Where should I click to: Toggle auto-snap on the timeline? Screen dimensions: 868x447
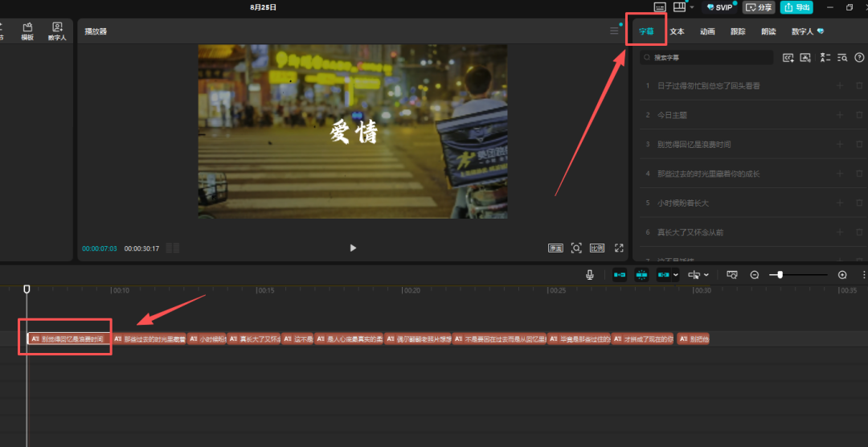click(641, 275)
